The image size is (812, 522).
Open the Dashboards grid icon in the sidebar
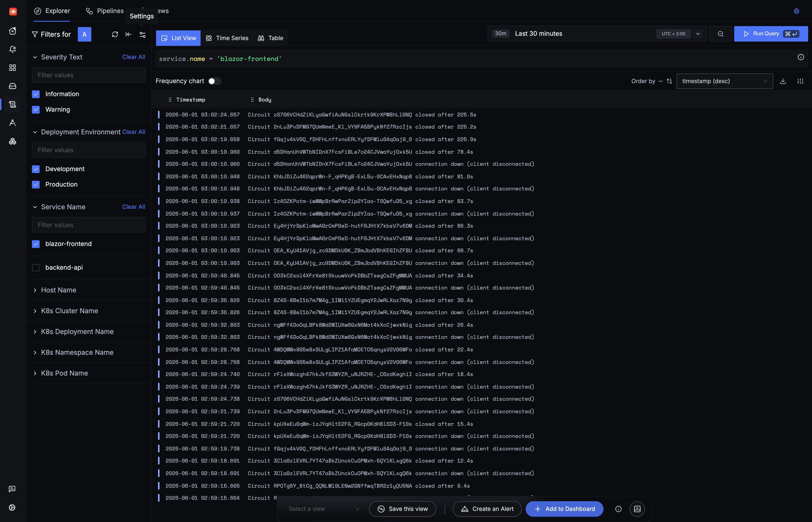tap(13, 68)
